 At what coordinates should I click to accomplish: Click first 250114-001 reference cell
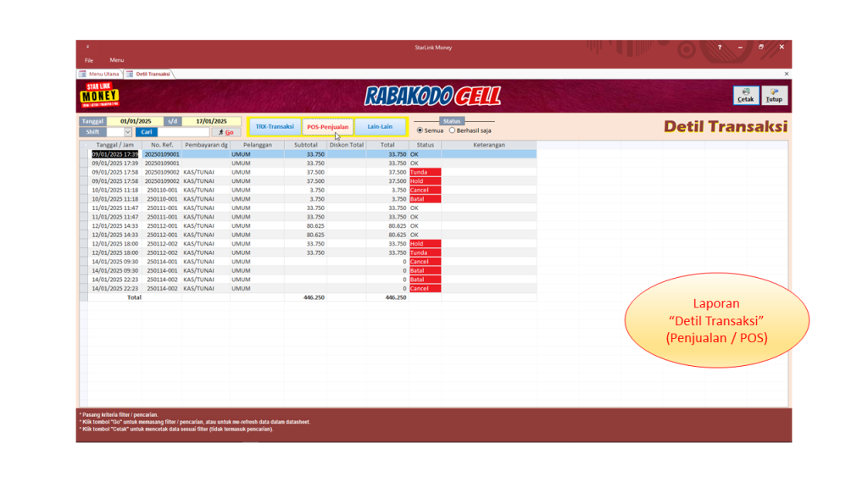(162, 262)
